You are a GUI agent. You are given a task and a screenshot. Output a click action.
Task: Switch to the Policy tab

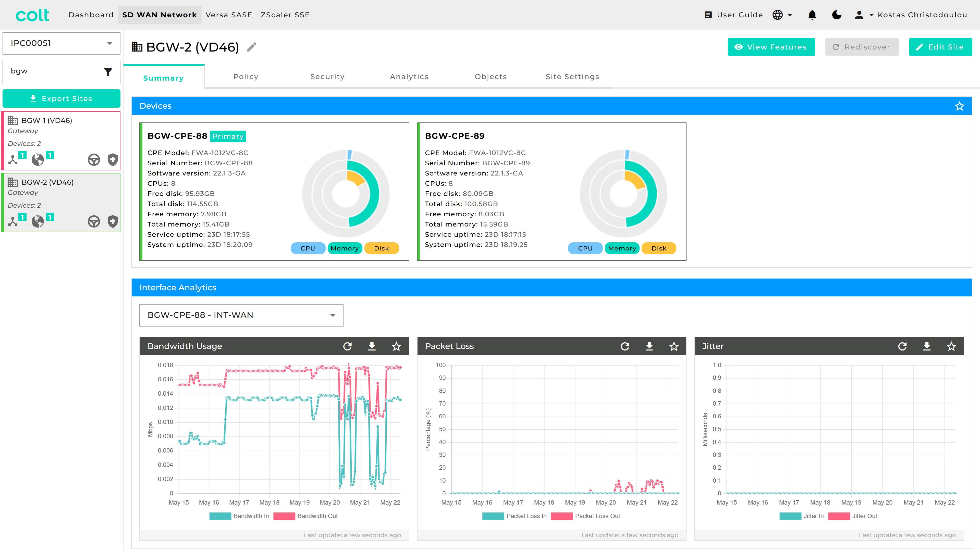246,77
